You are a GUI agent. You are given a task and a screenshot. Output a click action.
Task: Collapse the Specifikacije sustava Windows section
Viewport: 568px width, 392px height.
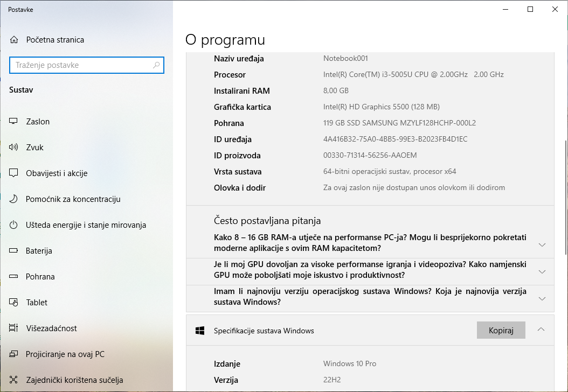542,330
